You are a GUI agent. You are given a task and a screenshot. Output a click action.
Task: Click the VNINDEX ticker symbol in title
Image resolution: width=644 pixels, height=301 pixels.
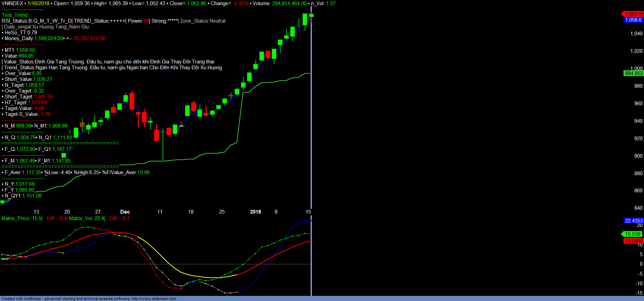12,3
